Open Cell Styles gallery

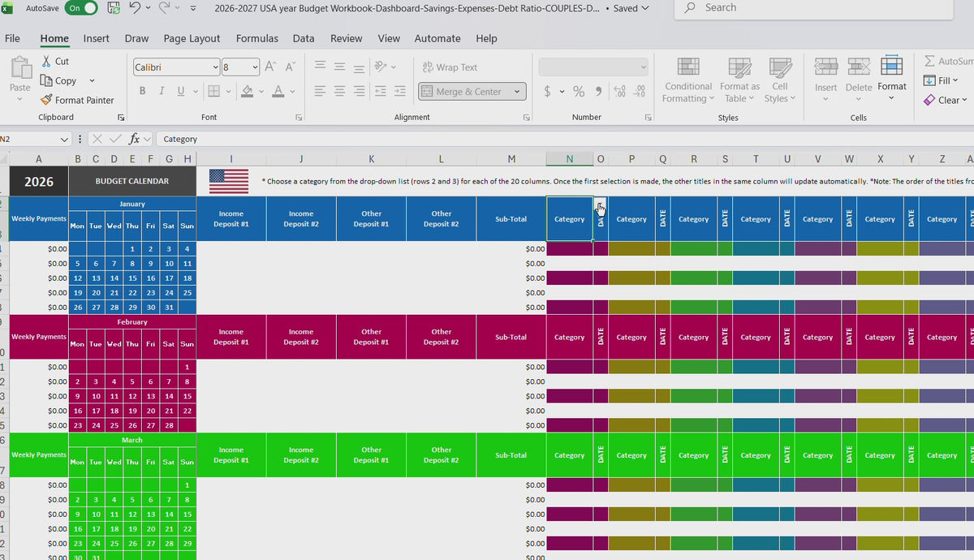(780, 80)
